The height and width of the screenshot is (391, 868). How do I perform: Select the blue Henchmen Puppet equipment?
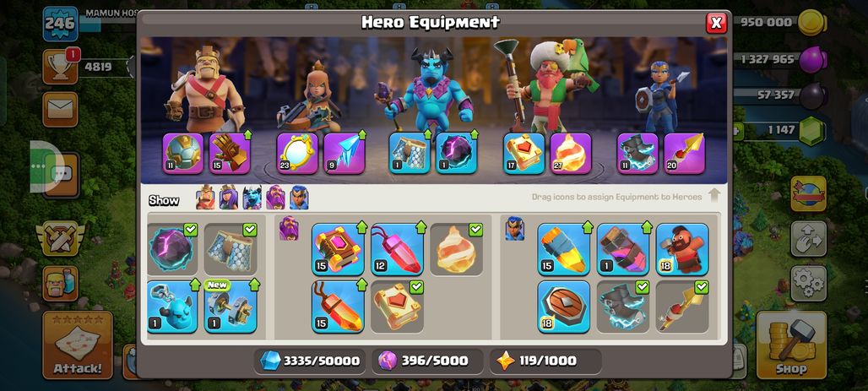click(x=172, y=307)
